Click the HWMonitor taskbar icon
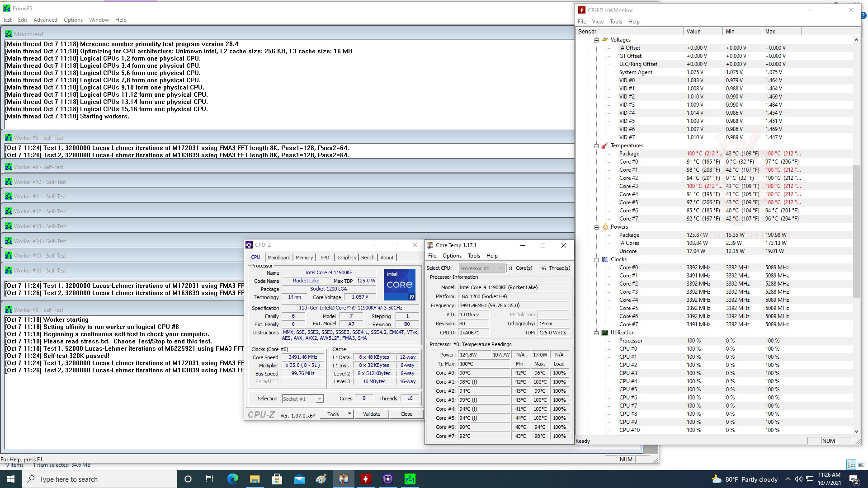Screen dimensions: 868x488 click(366, 479)
